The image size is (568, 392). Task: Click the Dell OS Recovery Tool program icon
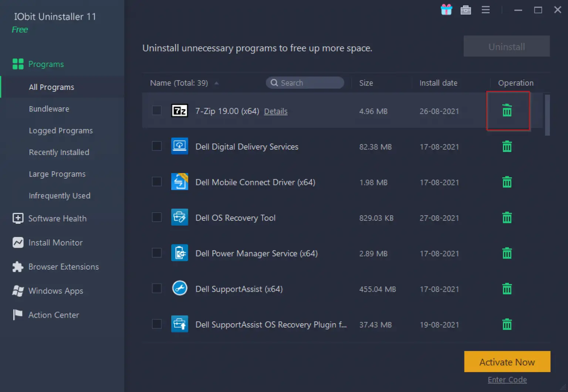coord(180,217)
